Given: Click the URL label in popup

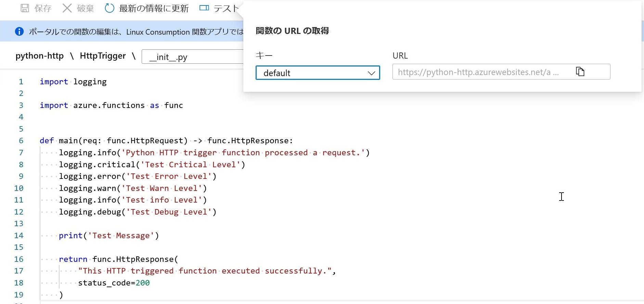Looking at the screenshot, I should tap(400, 56).
